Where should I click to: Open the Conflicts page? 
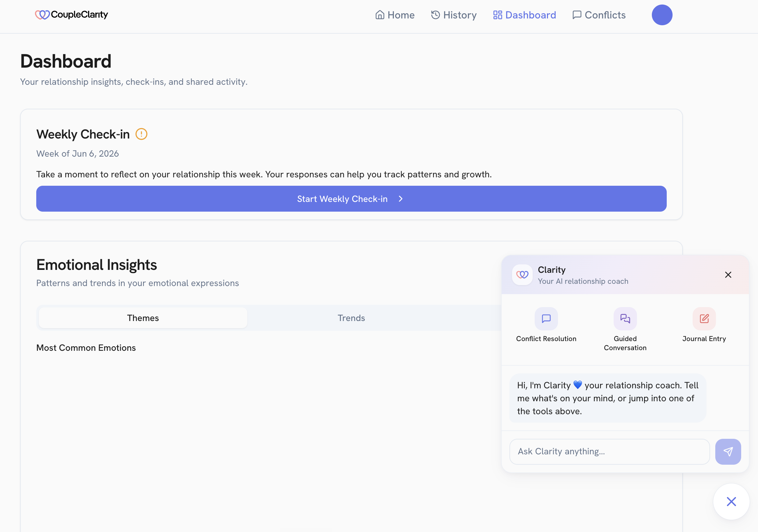point(599,15)
